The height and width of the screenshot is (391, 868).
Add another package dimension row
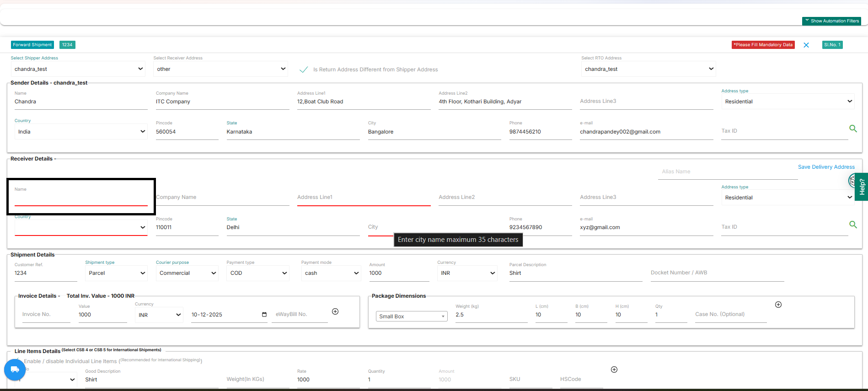(778, 305)
